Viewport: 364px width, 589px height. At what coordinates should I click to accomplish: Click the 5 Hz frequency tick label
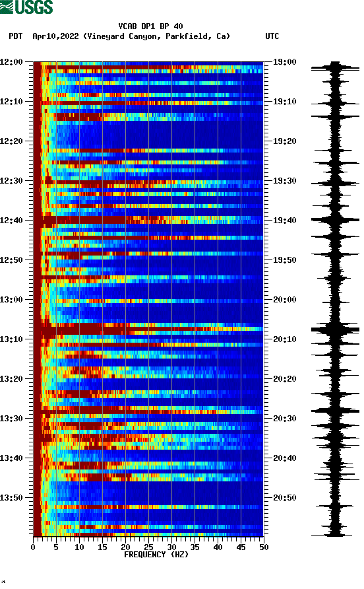56,547
